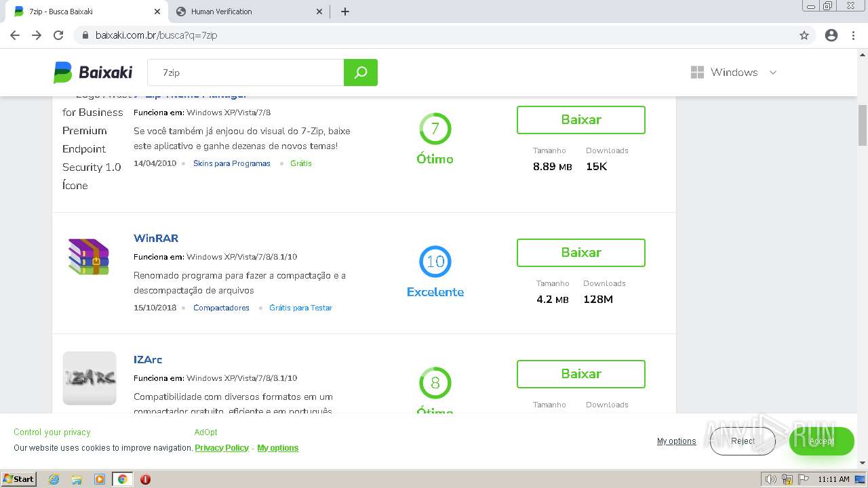
Task: Click the page vertical scrollbar thumb
Action: point(863,125)
